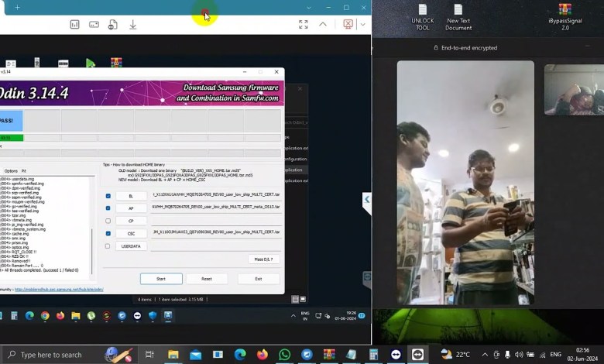
Task: Click the WhatsApp icon in the taskbar
Action: pyautogui.click(x=285, y=354)
